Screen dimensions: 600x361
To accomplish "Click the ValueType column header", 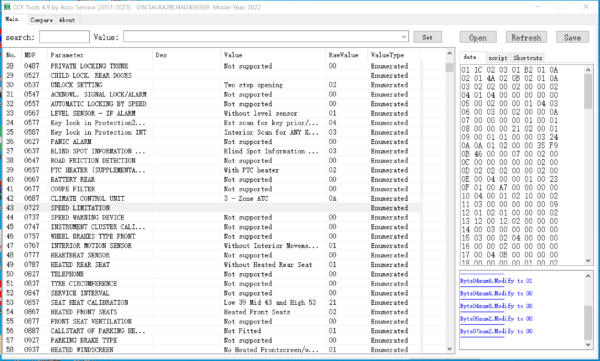I will [394, 55].
